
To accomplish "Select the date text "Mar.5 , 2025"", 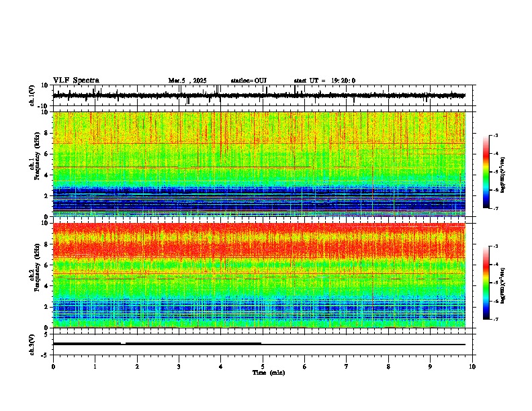I will click(187, 81).
